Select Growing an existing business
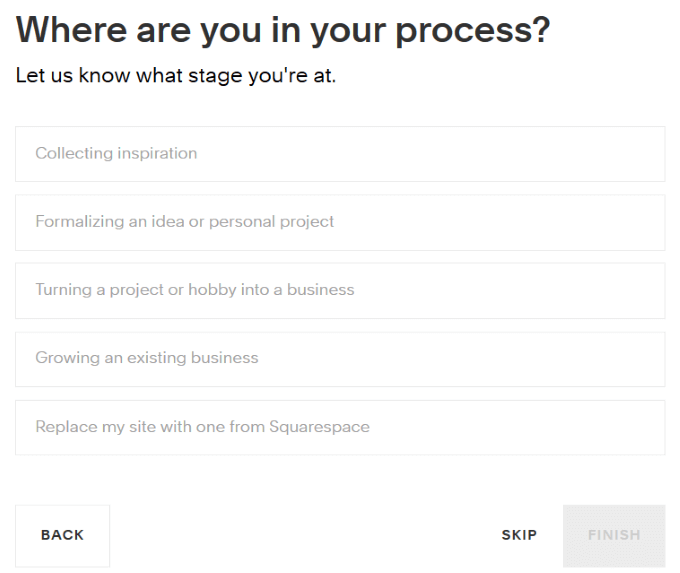The width and height of the screenshot is (680, 573). pos(340,358)
